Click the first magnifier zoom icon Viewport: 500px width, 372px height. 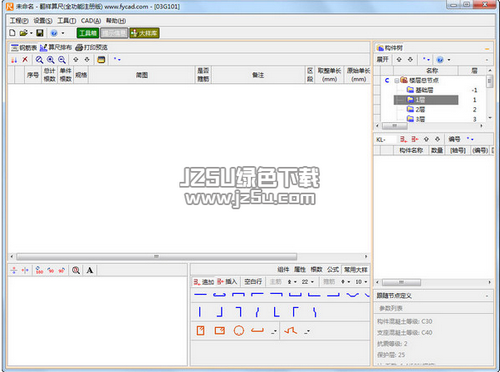pos(39,60)
